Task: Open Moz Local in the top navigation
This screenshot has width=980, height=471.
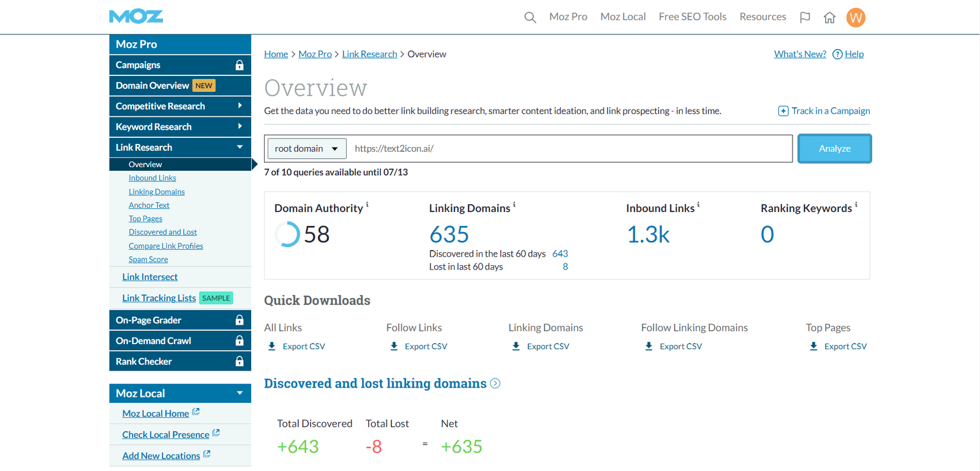Action: click(622, 17)
